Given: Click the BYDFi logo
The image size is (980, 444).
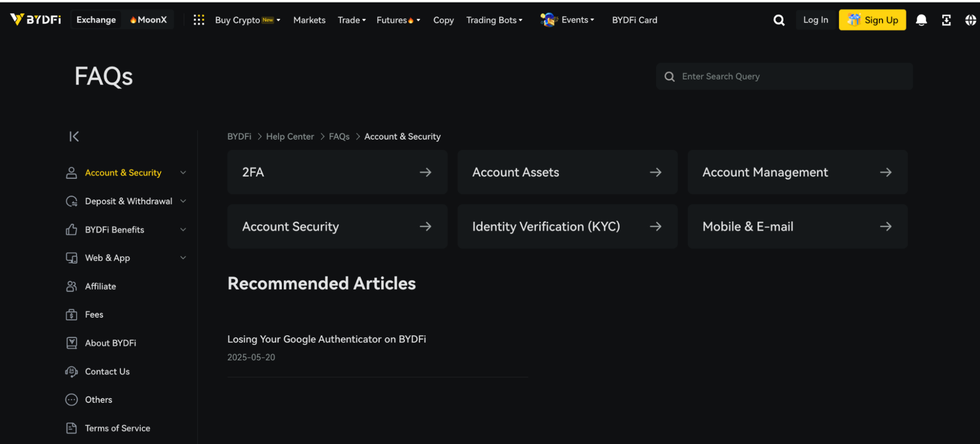Looking at the screenshot, I should 36,20.
